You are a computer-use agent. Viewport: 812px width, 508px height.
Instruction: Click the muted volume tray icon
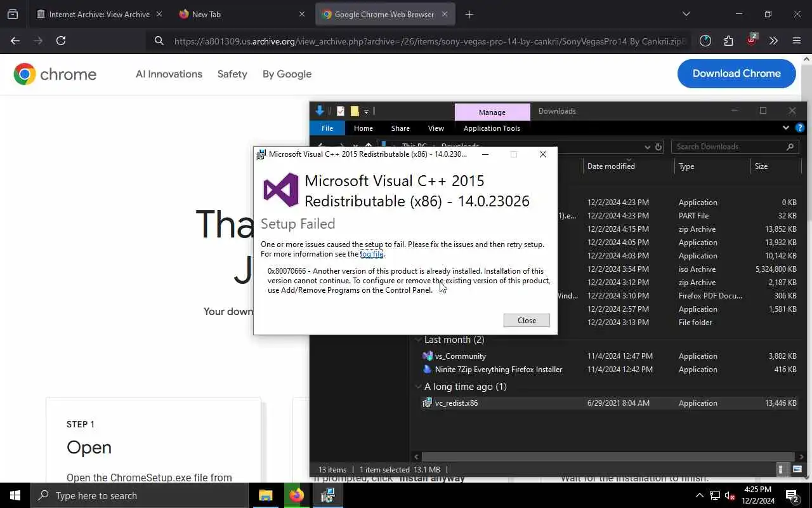click(x=730, y=496)
